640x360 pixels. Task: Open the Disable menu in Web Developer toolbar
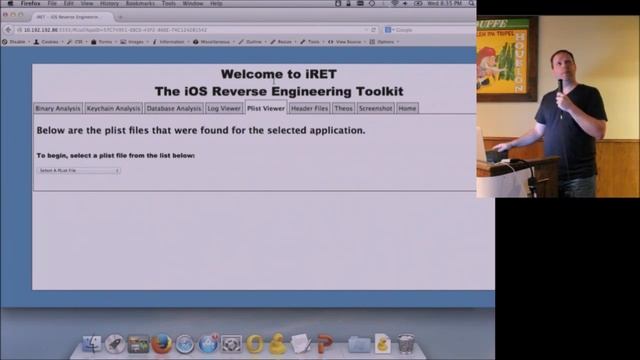pos(17,42)
